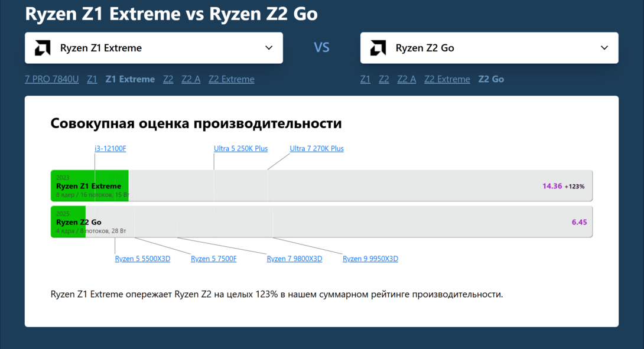Click the summary sentence about 123% lead

(x=277, y=295)
